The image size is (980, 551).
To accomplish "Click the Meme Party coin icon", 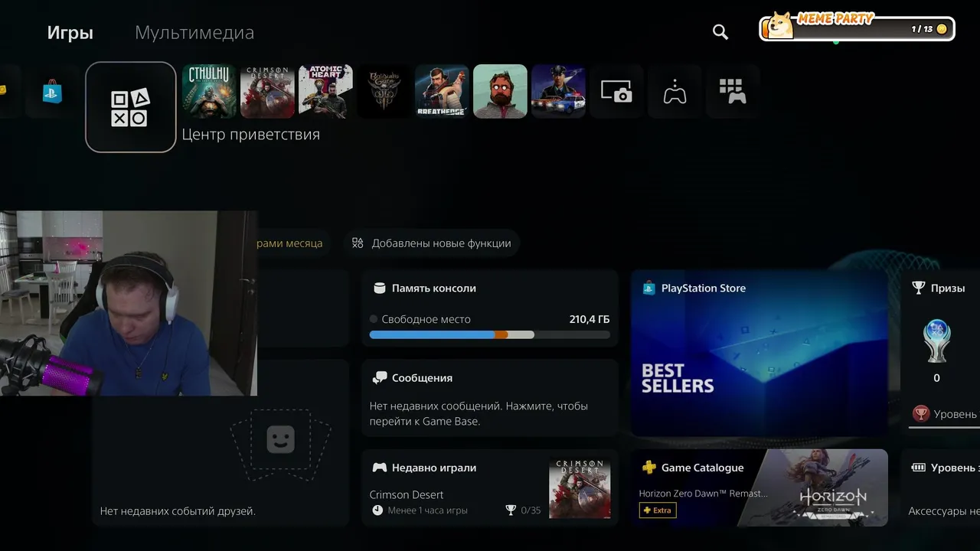I will click(942, 29).
